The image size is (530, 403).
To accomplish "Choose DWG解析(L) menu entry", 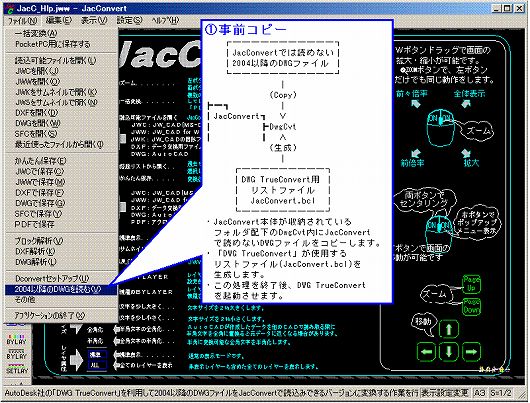I will coord(61,262).
